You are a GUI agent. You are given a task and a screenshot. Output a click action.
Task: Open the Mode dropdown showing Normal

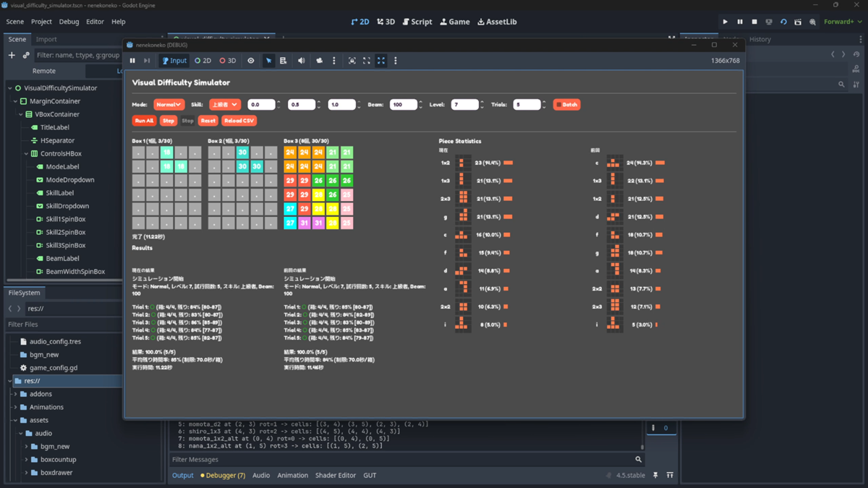169,105
